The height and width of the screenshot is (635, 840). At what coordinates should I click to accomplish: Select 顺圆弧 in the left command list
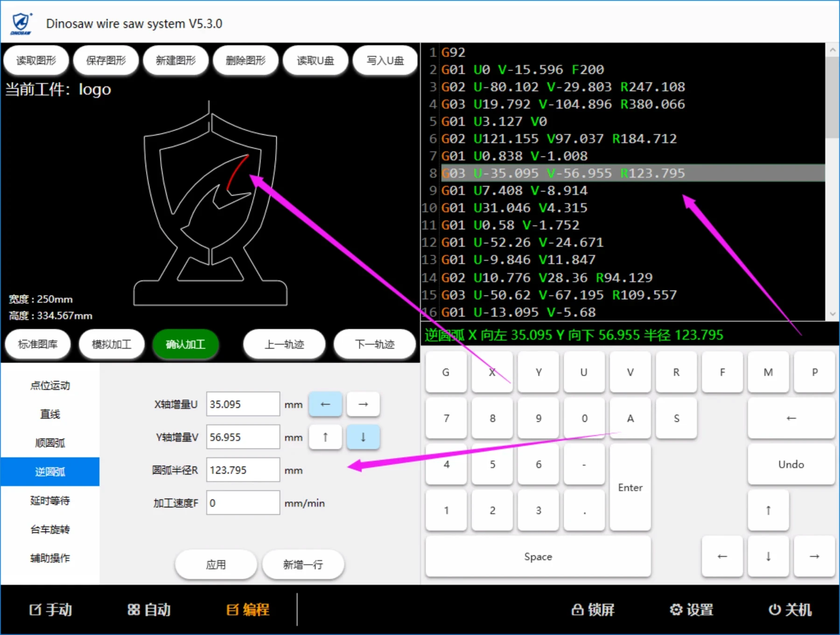tap(50, 443)
